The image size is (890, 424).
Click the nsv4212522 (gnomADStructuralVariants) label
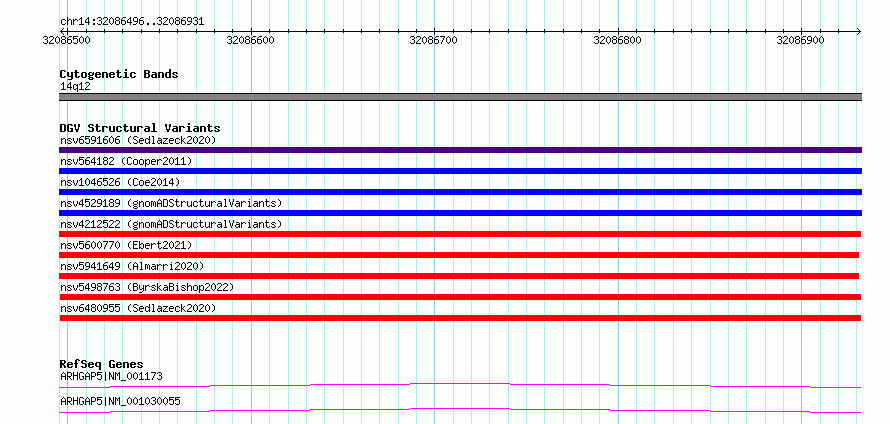171,224
